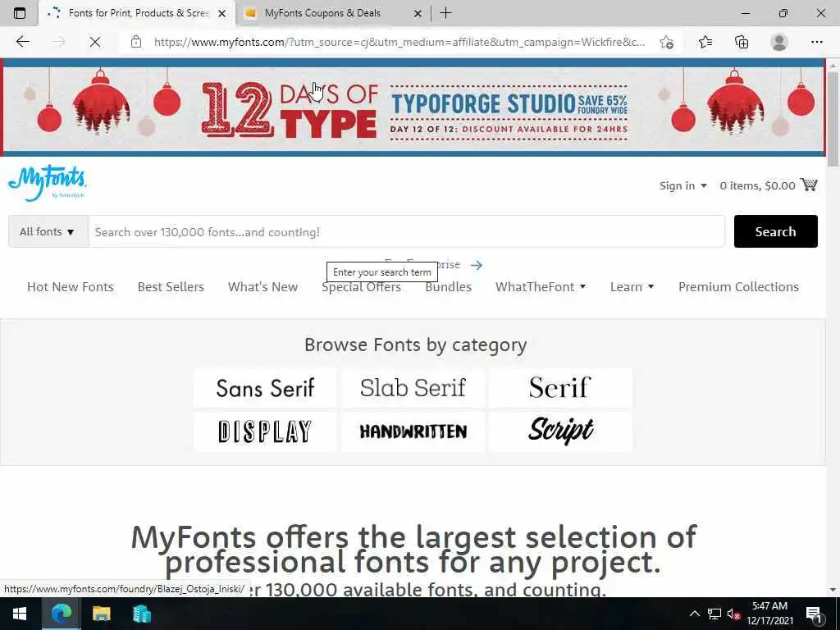
Task: Open Edge settings and more menu
Action: [x=816, y=42]
